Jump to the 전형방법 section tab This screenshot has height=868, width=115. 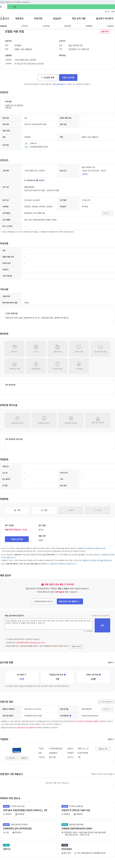(89, 26)
